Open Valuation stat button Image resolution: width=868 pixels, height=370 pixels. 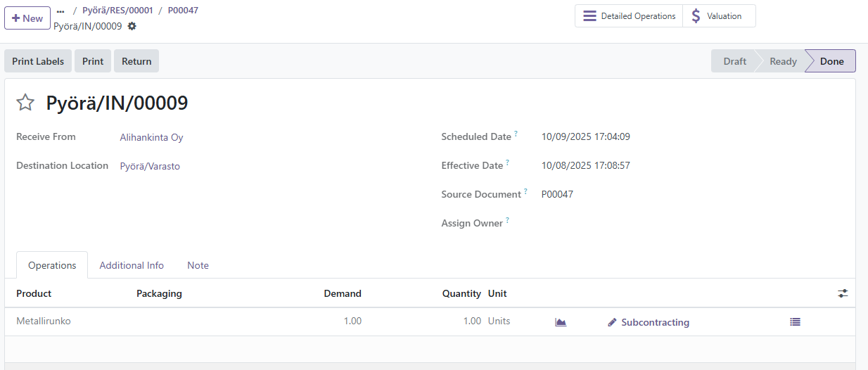coord(718,16)
